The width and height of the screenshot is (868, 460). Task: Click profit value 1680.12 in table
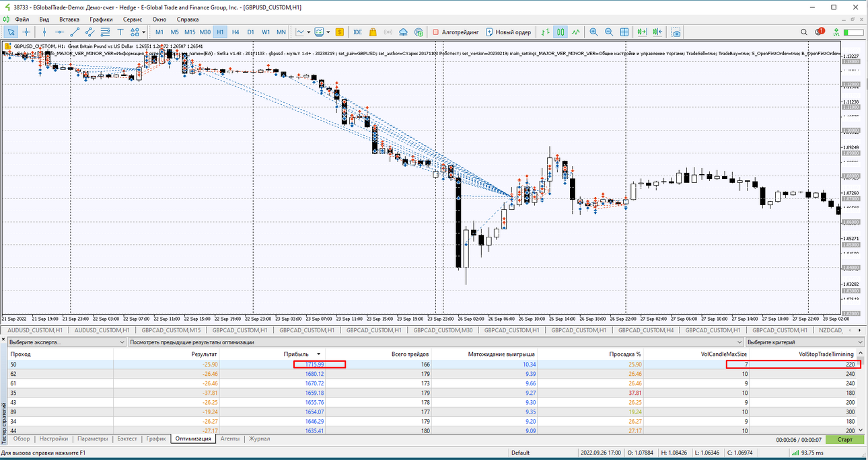(x=314, y=373)
